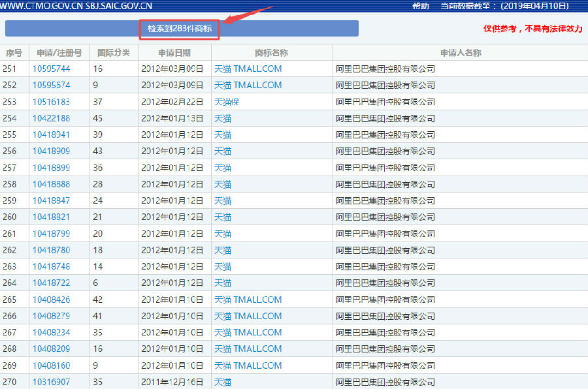The image size is (588, 389).
Task: Open registration number 10418888
Action: (x=52, y=184)
